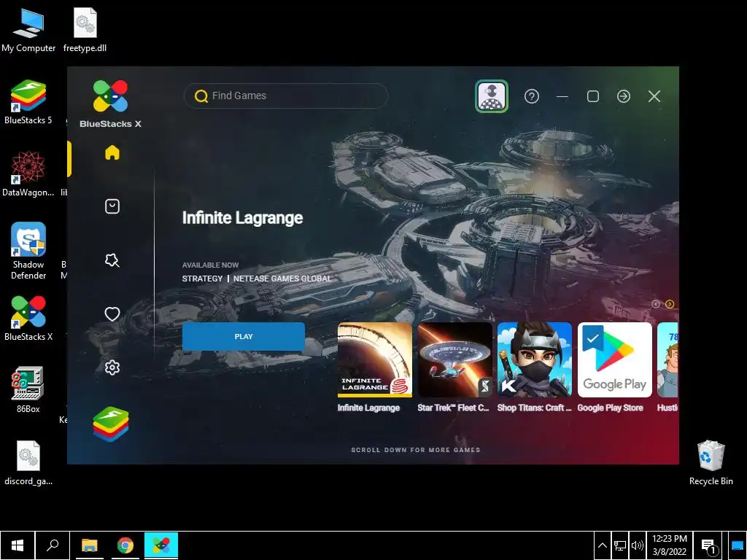Click in the Find Games search field
The height and width of the screenshot is (560, 747).
[286, 96]
